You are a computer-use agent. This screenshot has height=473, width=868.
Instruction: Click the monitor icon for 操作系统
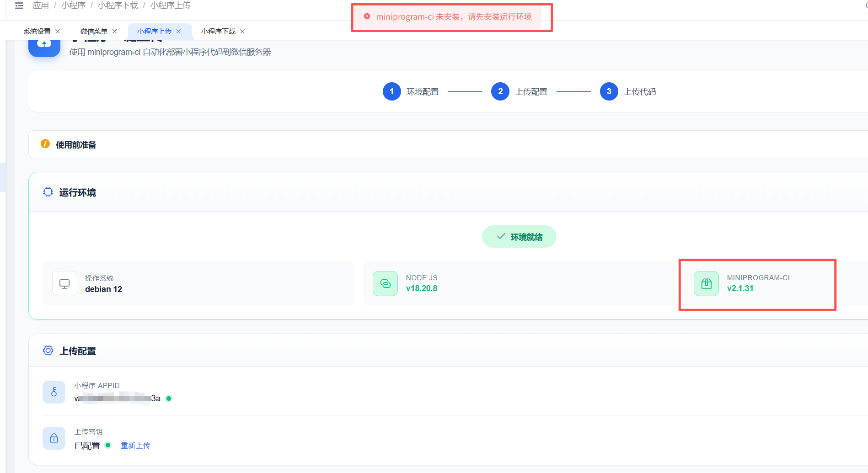point(64,284)
